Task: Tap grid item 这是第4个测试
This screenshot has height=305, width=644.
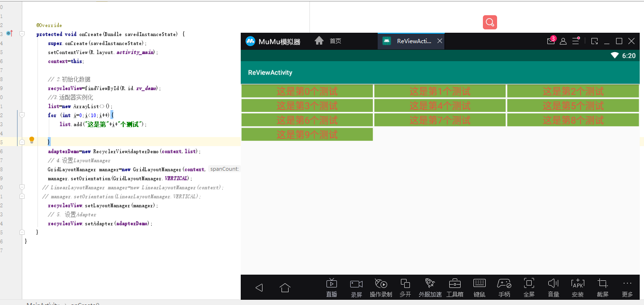Action: pos(440,106)
